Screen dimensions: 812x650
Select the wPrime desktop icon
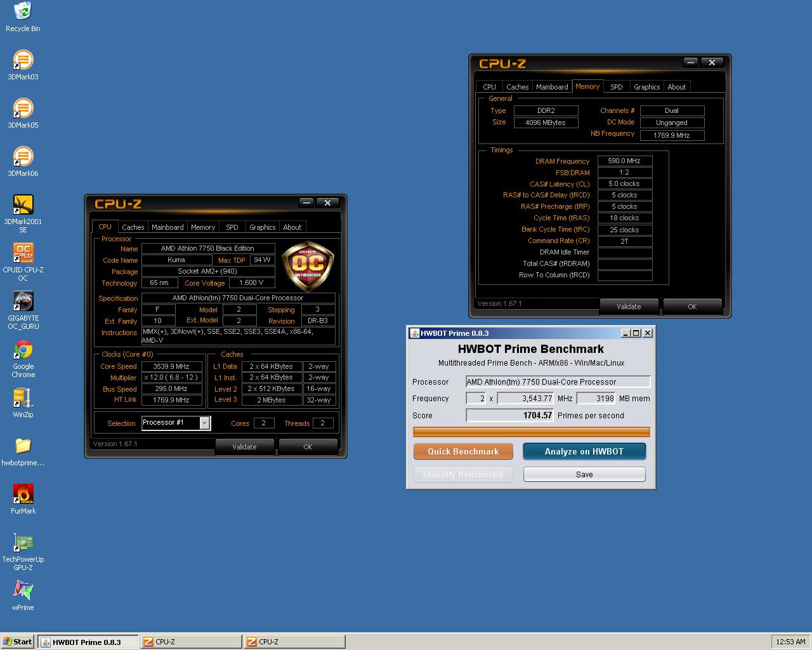click(x=23, y=596)
